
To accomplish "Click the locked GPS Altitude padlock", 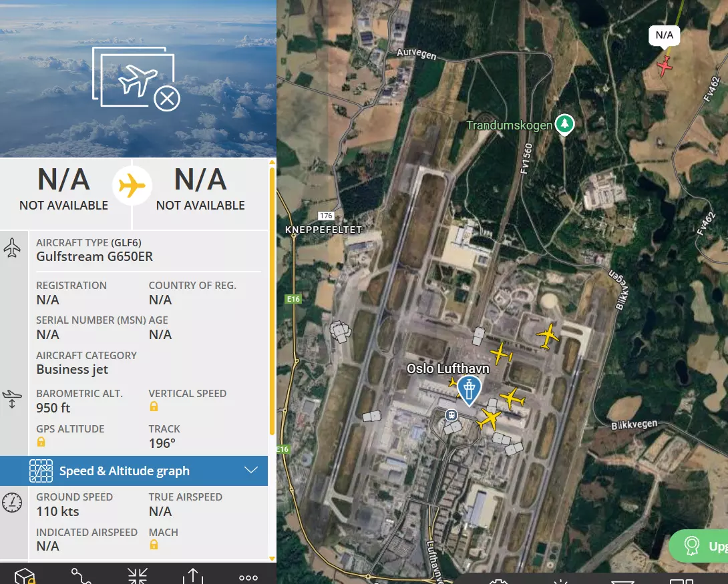I will [x=41, y=442].
